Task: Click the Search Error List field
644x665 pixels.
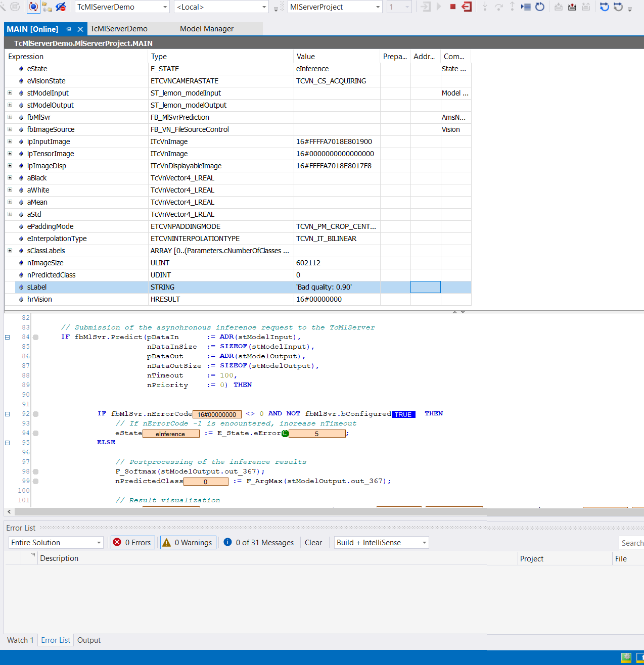Action: point(631,543)
